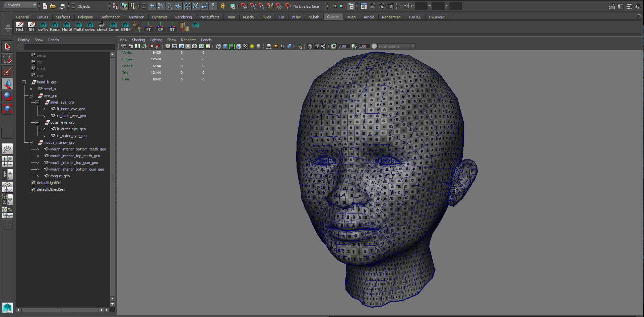
Task: Open the viewport Shading menu
Action: (x=138, y=40)
